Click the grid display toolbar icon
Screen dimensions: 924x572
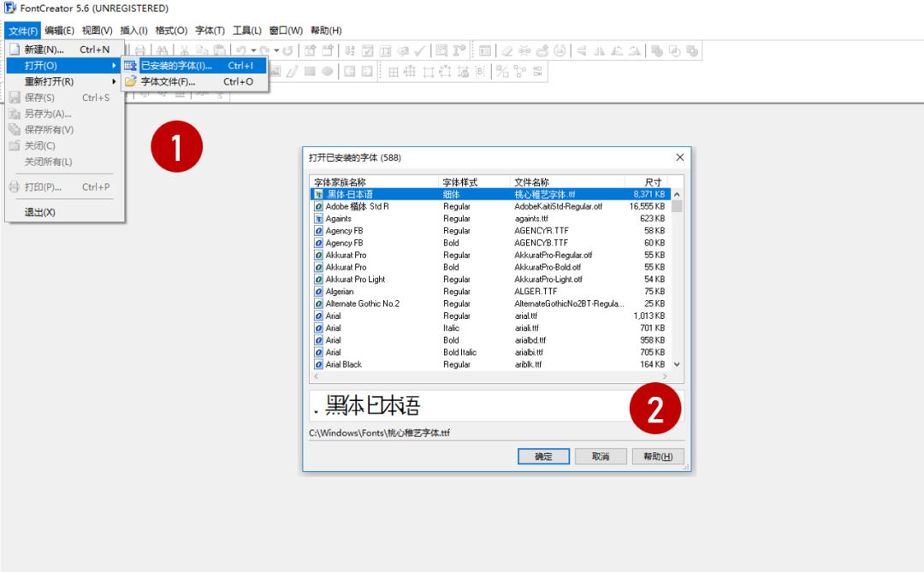coord(393,71)
